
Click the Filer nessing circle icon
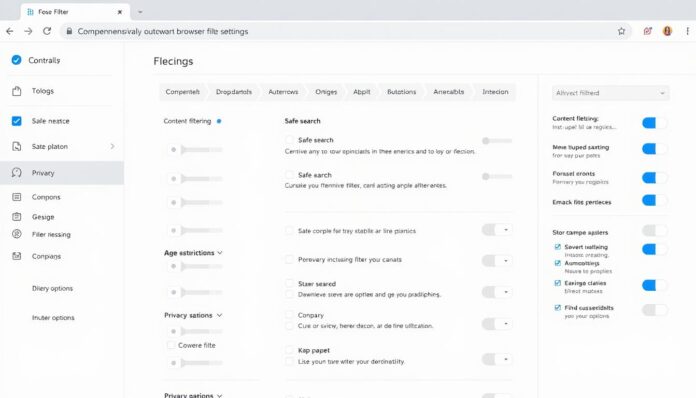(16, 234)
